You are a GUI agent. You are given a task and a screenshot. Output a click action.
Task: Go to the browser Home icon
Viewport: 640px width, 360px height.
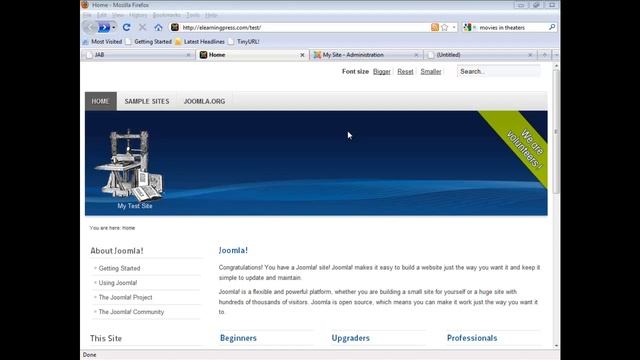pyautogui.click(x=158, y=27)
